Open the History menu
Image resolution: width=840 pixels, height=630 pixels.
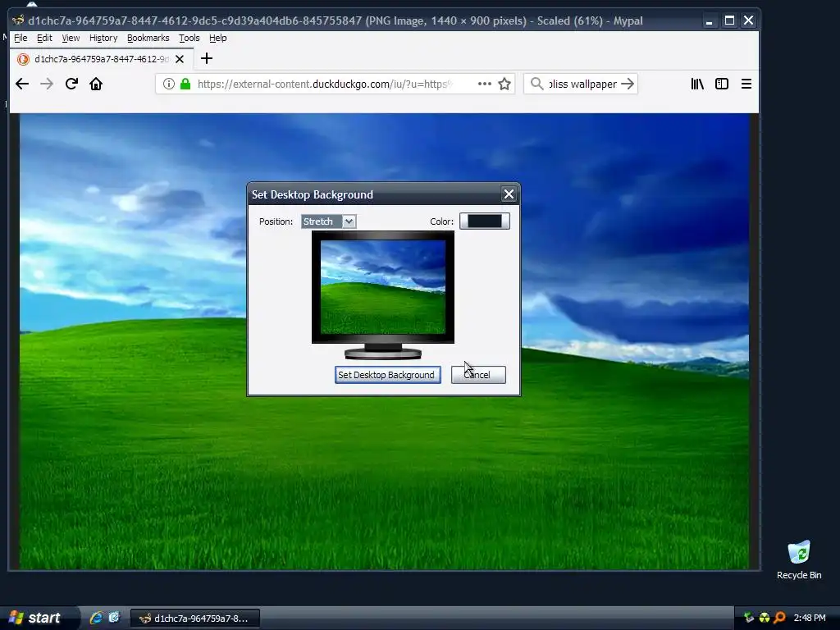(103, 38)
